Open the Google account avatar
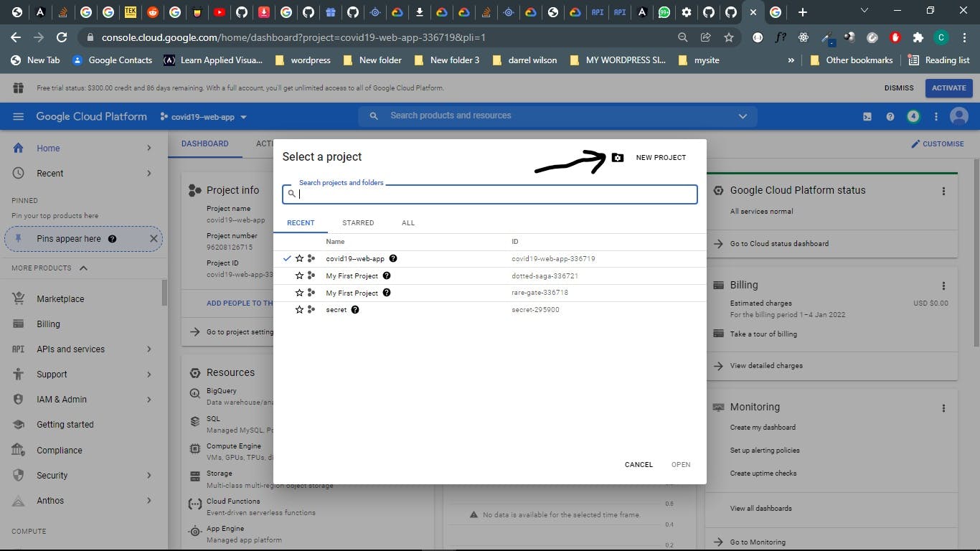980x551 pixels. coord(959,116)
